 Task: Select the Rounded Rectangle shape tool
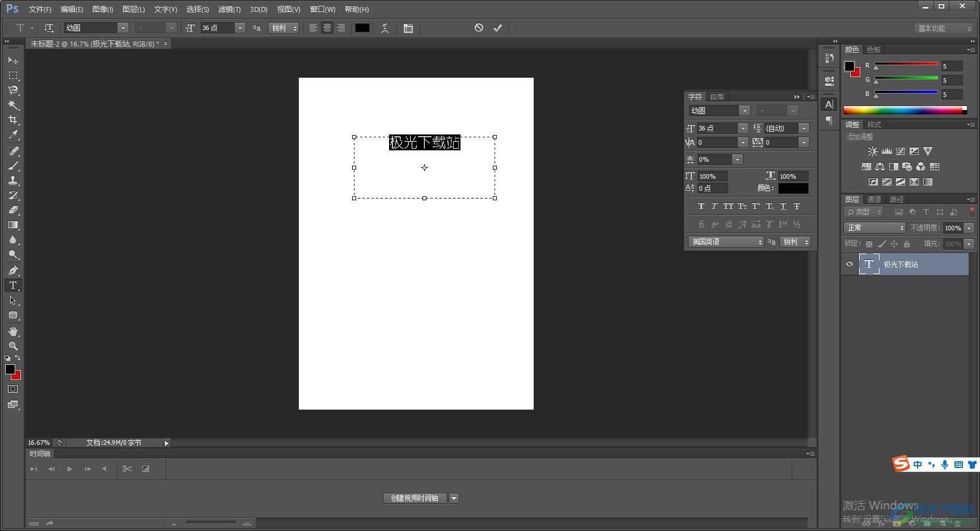click(13, 315)
